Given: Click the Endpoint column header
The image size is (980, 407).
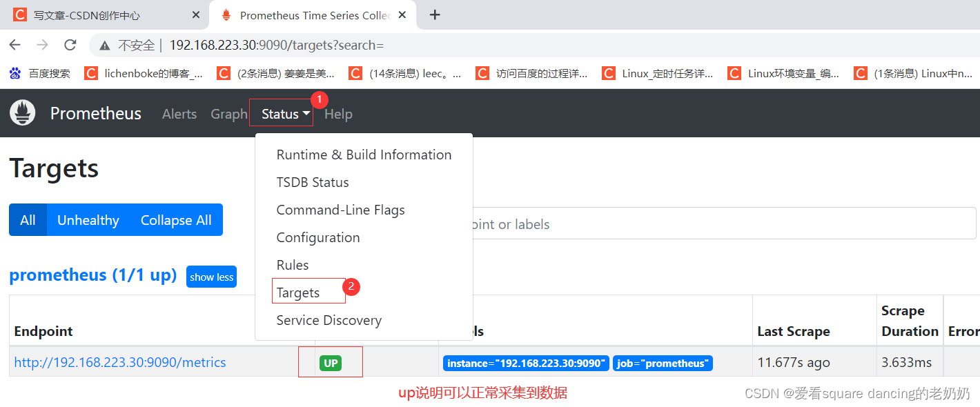Looking at the screenshot, I should (x=43, y=331).
